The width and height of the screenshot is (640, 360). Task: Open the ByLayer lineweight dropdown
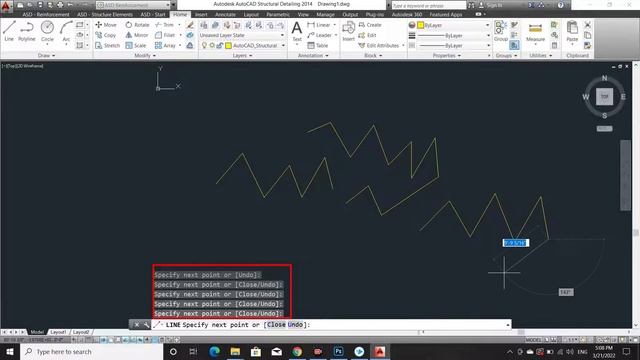[x=454, y=36]
